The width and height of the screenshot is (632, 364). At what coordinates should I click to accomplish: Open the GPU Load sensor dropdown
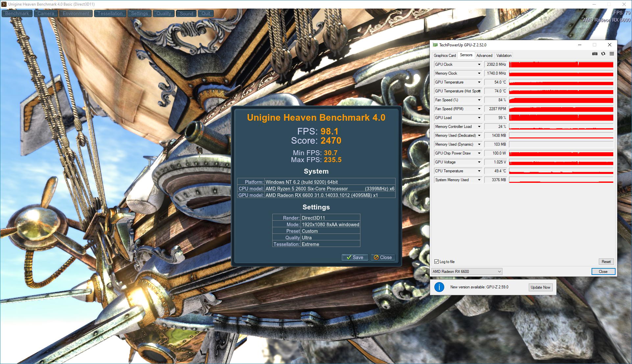coord(479,118)
